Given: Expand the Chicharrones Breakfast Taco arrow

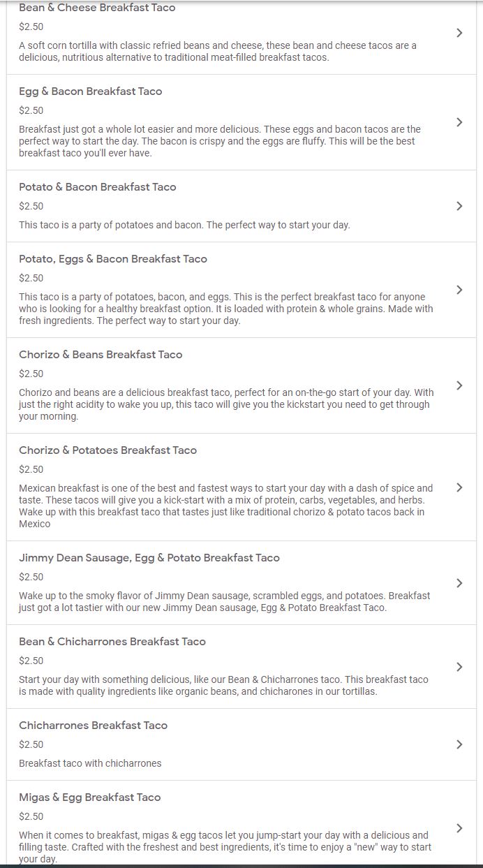Looking at the screenshot, I should coord(459,744).
